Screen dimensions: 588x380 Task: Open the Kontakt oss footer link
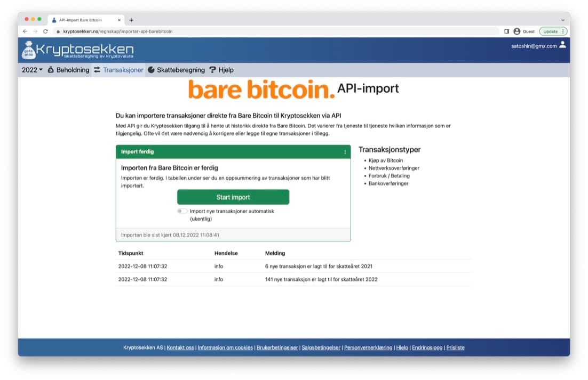tap(180, 347)
